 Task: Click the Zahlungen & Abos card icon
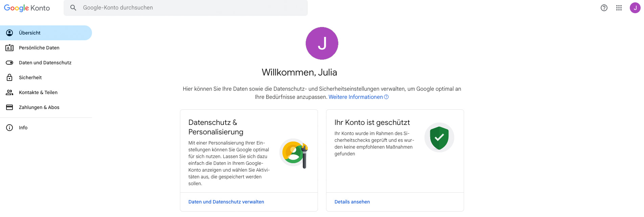point(9,107)
